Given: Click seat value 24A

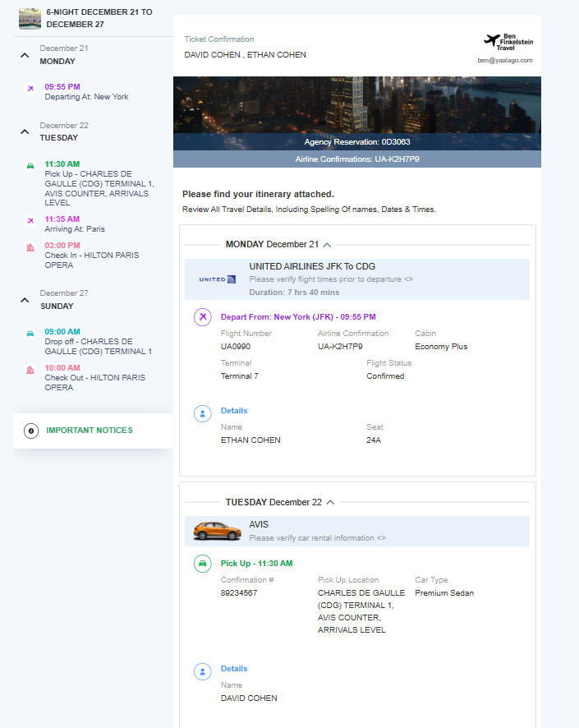Looking at the screenshot, I should point(374,440).
